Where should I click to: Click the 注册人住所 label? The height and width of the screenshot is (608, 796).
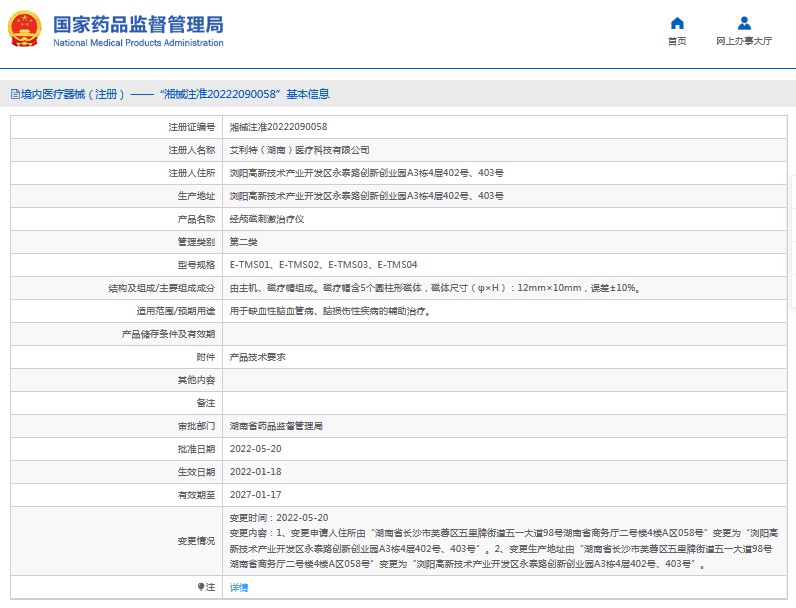click(192, 173)
